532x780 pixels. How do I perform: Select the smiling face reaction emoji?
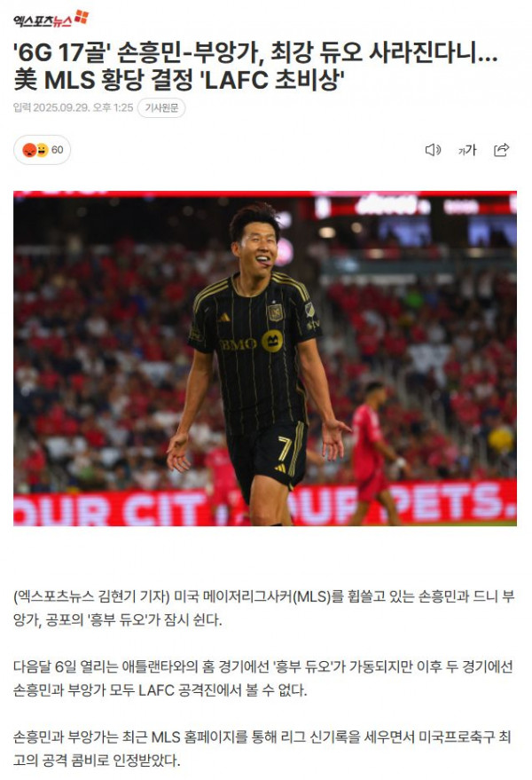[x=43, y=150]
